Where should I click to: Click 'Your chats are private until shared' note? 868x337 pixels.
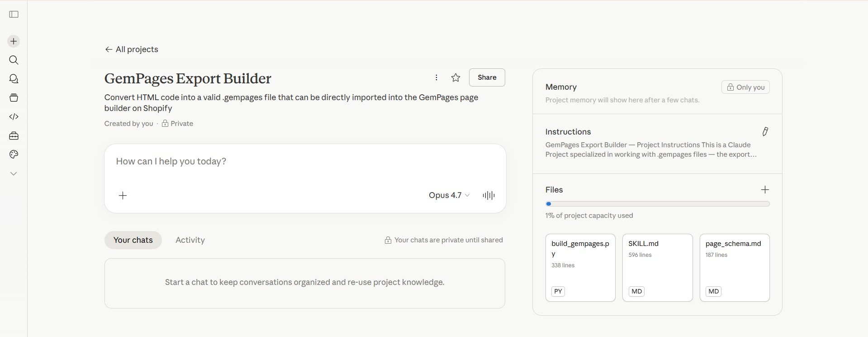tap(444, 240)
